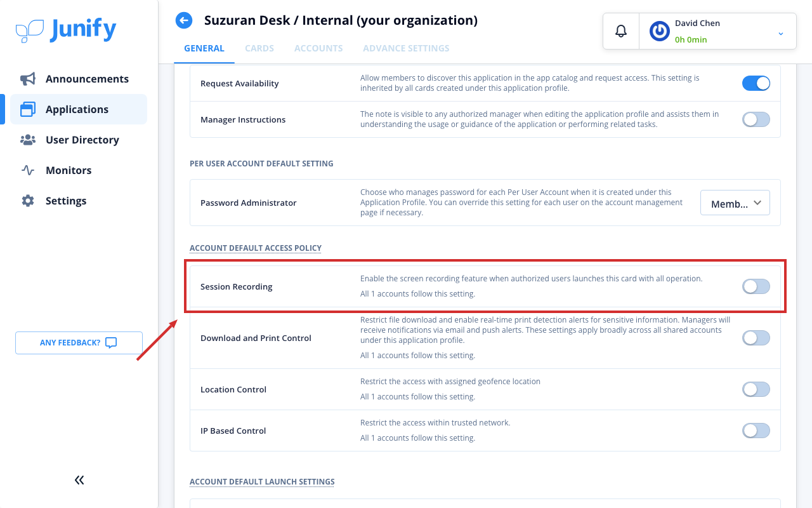The width and height of the screenshot is (812, 508).
Task: Open the Password Administrator dropdown
Action: point(735,203)
